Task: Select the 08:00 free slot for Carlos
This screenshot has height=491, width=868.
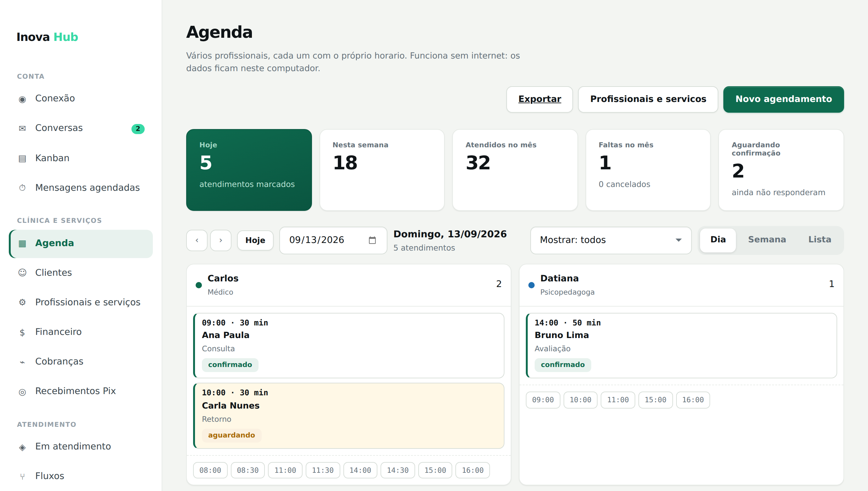Action: (210, 471)
